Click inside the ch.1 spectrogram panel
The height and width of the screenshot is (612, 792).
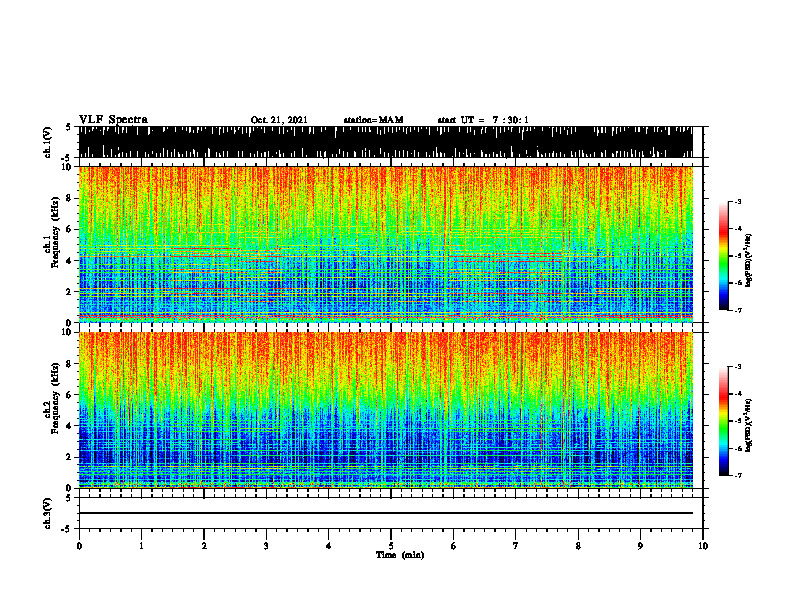[385, 244]
